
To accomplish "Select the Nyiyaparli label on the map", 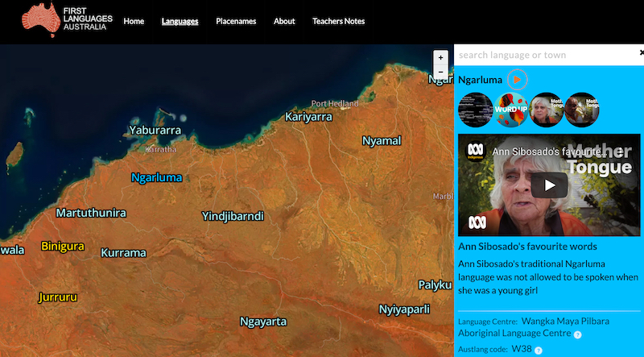I will (x=404, y=309).
